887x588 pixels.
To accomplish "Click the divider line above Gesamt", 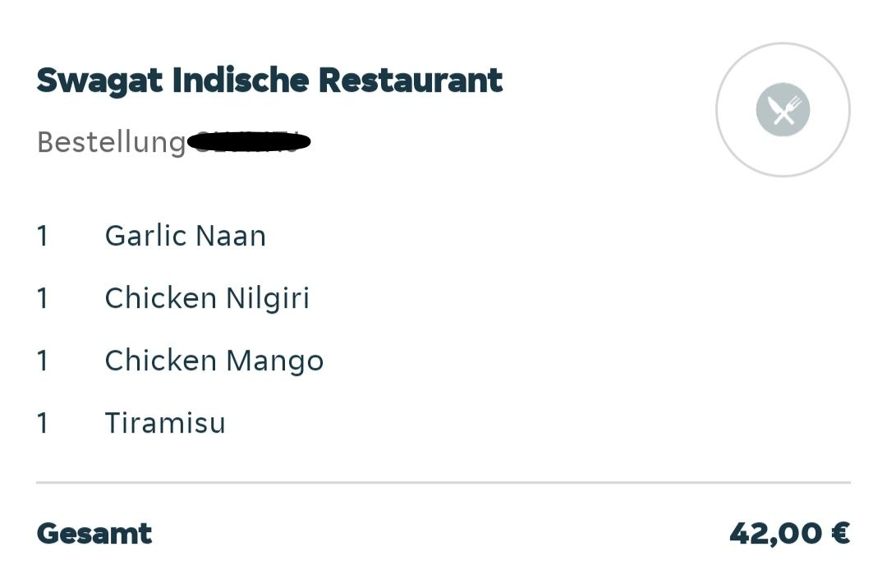I will pyautogui.click(x=443, y=483).
